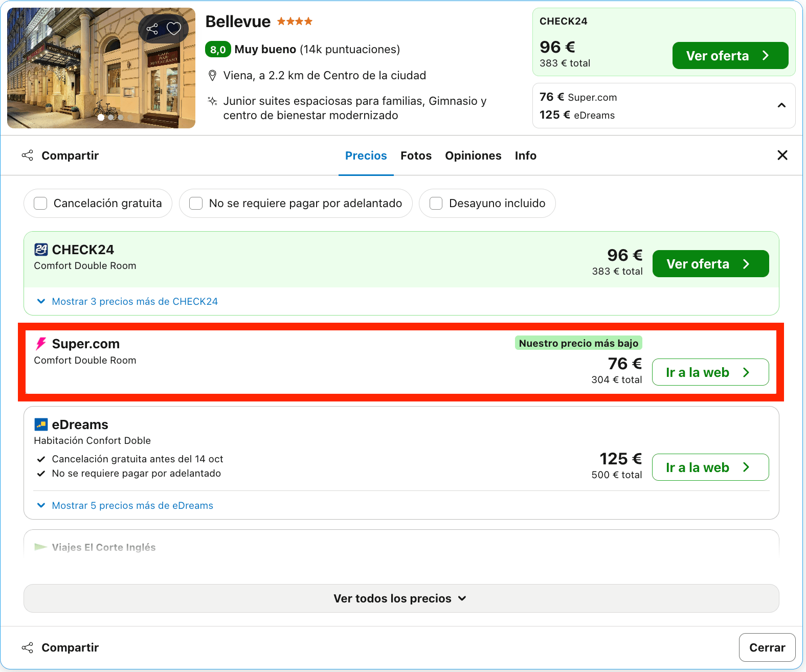The width and height of the screenshot is (806, 672).
Task: Click the share icon on hotel photo
Action: (152, 29)
